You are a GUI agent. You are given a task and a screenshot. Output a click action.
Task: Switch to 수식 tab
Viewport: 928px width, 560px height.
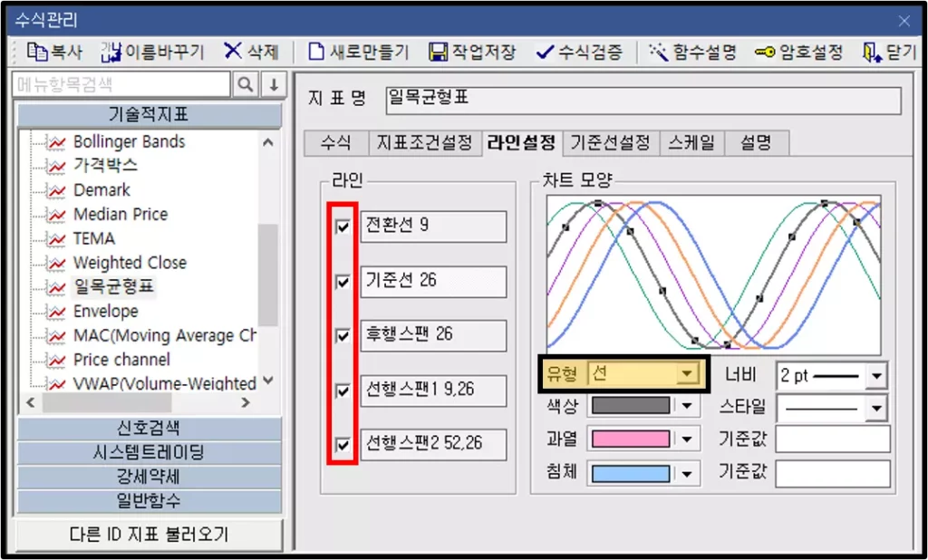coord(335,143)
